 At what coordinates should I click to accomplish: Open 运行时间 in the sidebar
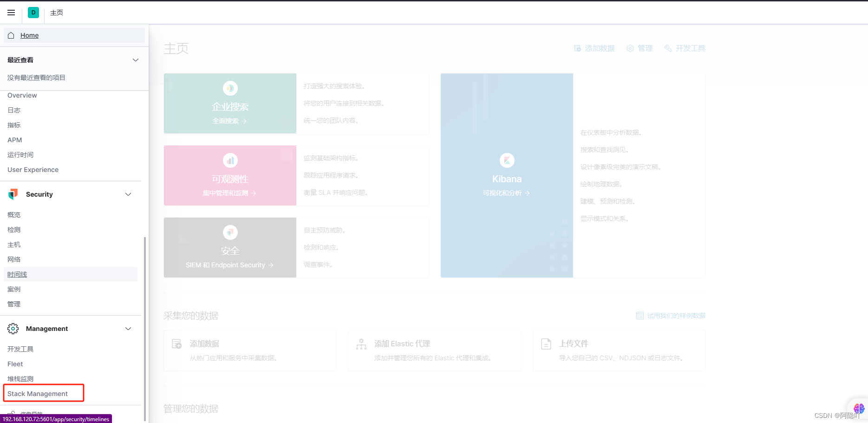(x=20, y=155)
